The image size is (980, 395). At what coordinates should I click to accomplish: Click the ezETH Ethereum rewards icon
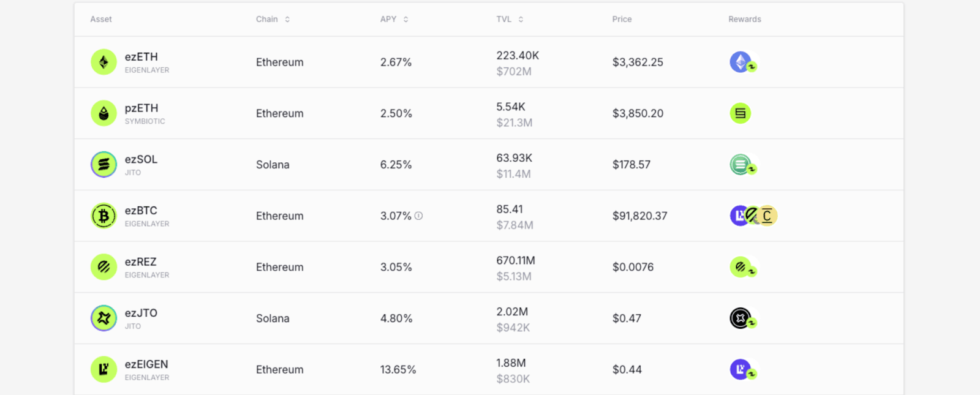click(x=741, y=62)
